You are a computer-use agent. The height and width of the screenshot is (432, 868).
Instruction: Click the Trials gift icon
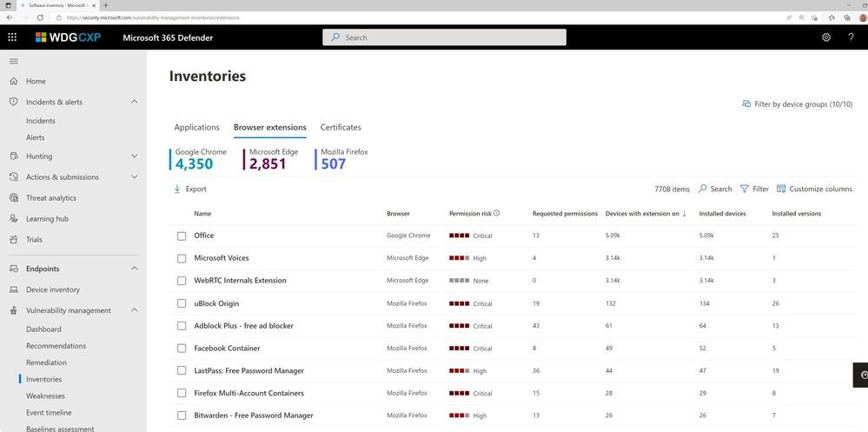(x=14, y=239)
